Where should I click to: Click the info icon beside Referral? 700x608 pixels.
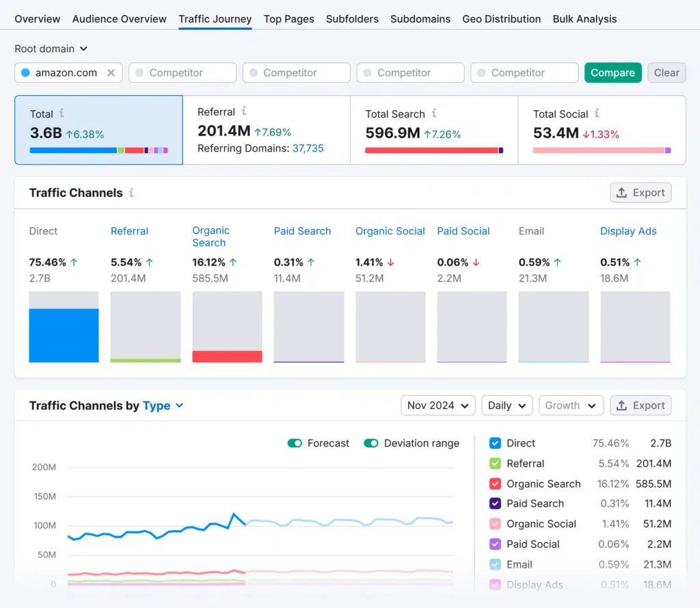pos(244,111)
